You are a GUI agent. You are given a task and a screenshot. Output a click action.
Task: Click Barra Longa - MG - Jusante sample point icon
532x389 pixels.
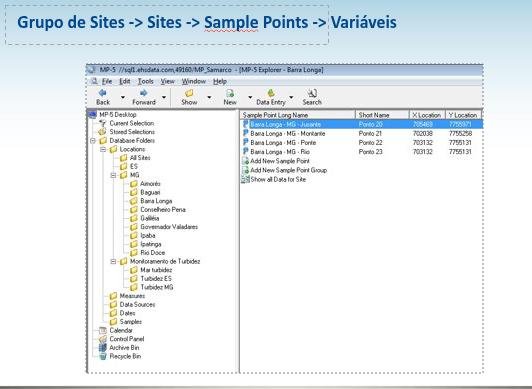tap(246, 124)
